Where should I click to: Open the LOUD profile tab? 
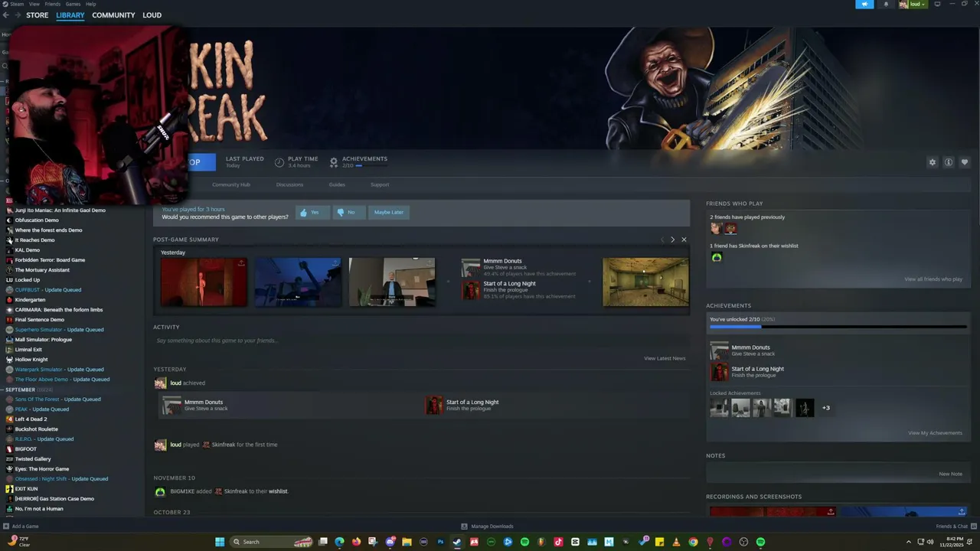(152, 15)
